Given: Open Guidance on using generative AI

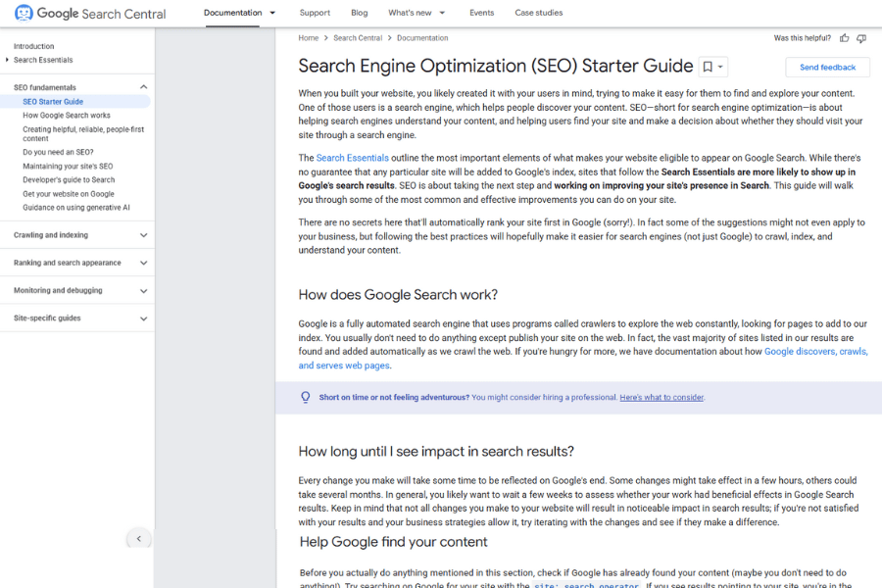Looking at the screenshot, I should (76, 208).
